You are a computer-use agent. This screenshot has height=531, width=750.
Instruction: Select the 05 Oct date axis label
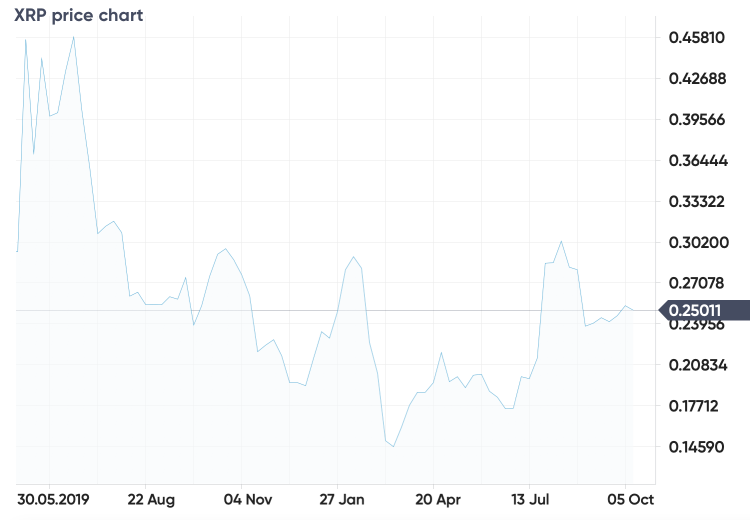click(630, 499)
